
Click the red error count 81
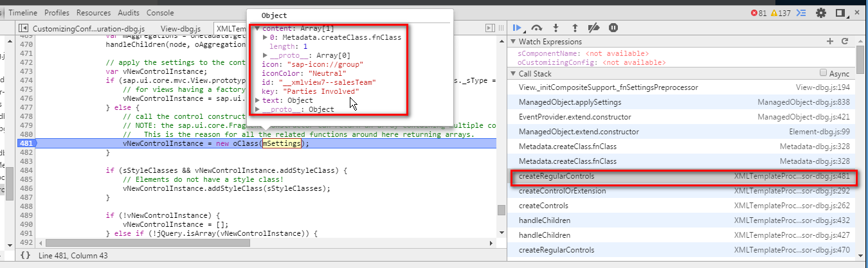pyautogui.click(x=759, y=13)
